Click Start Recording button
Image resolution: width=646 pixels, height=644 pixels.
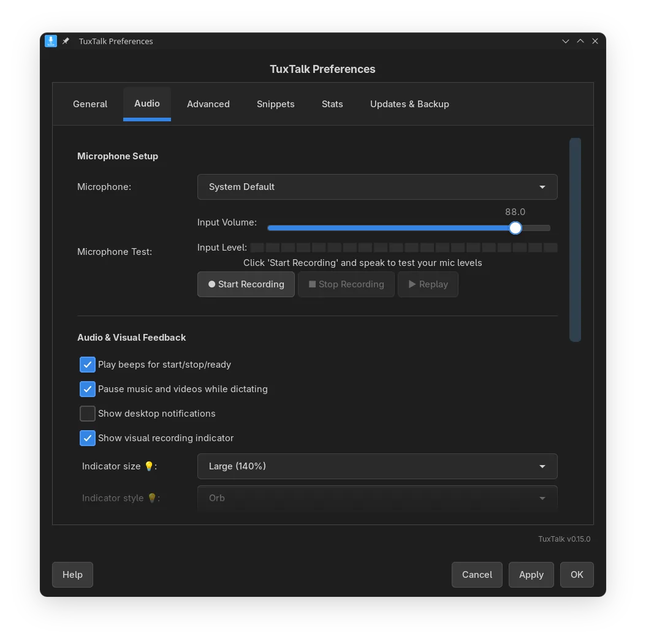[x=246, y=284]
